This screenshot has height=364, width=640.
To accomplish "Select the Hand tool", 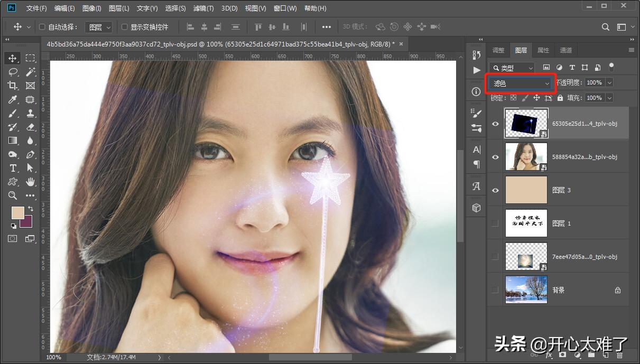I will (x=30, y=182).
